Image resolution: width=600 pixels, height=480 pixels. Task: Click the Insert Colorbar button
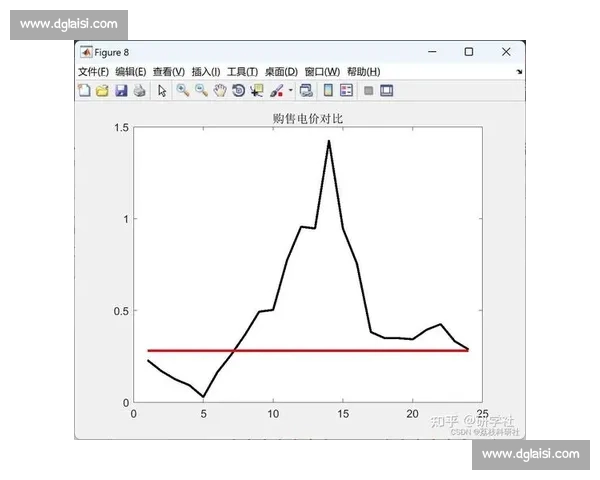point(327,90)
